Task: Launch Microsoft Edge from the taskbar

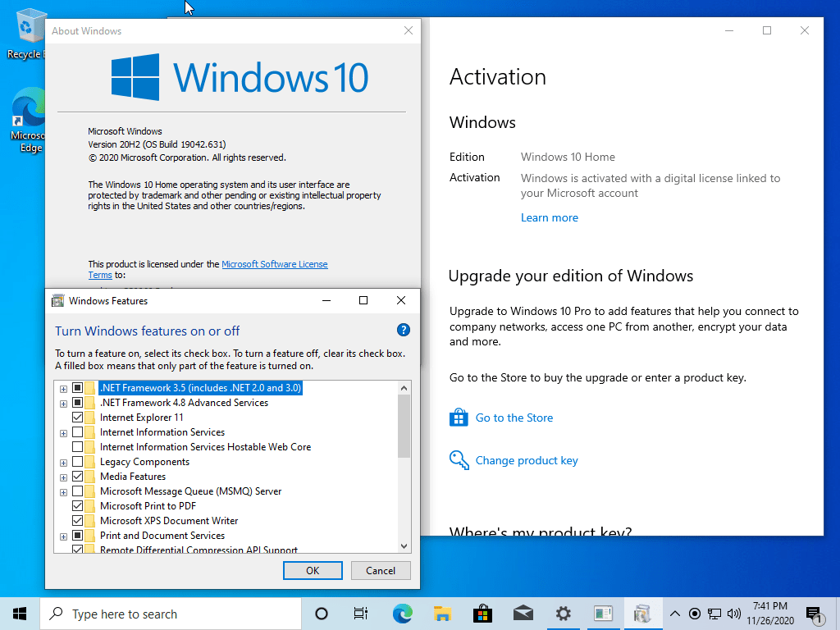Action: click(402, 614)
